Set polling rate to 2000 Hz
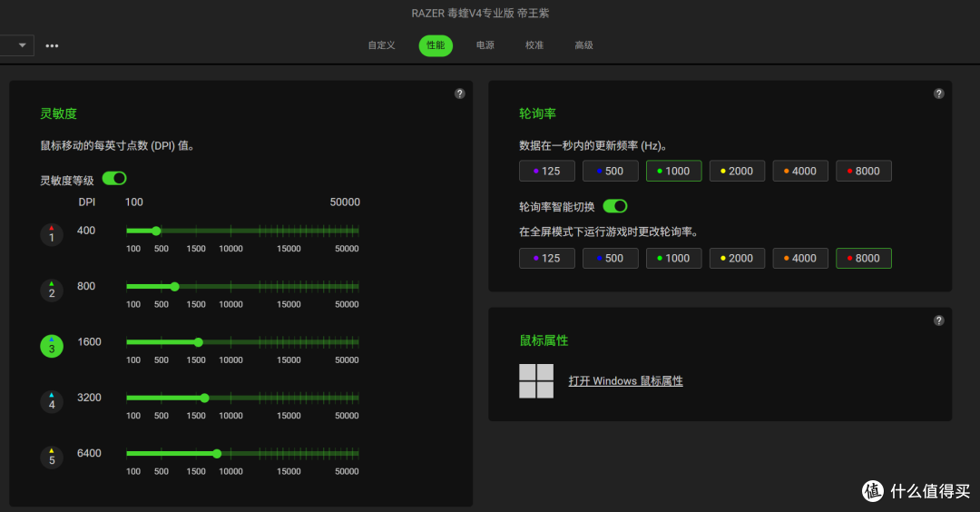This screenshot has width=980, height=512. click(737, 171)
